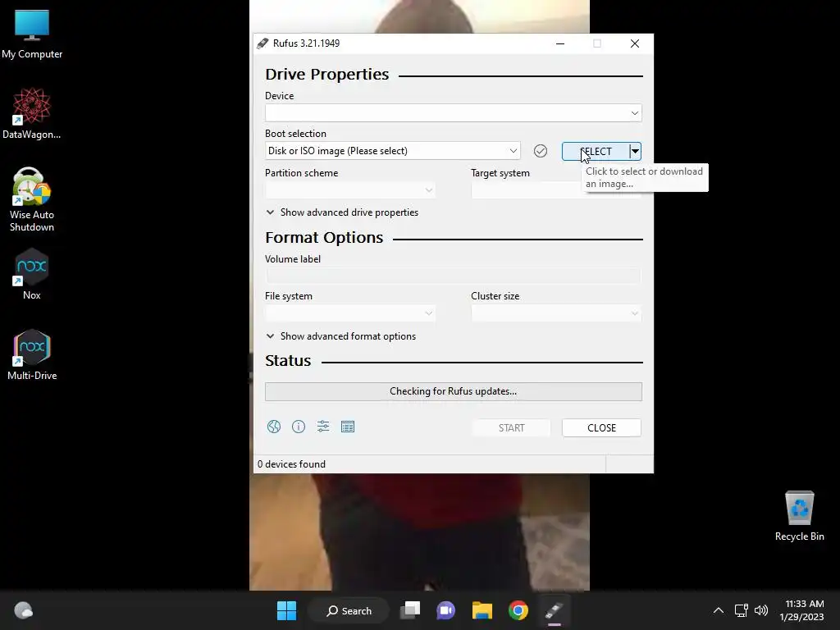Image resolution: width=840 pixels, height=630 pixels.
Task: Select the My Computer desktop icon
Action: click(x=32, y=34)
